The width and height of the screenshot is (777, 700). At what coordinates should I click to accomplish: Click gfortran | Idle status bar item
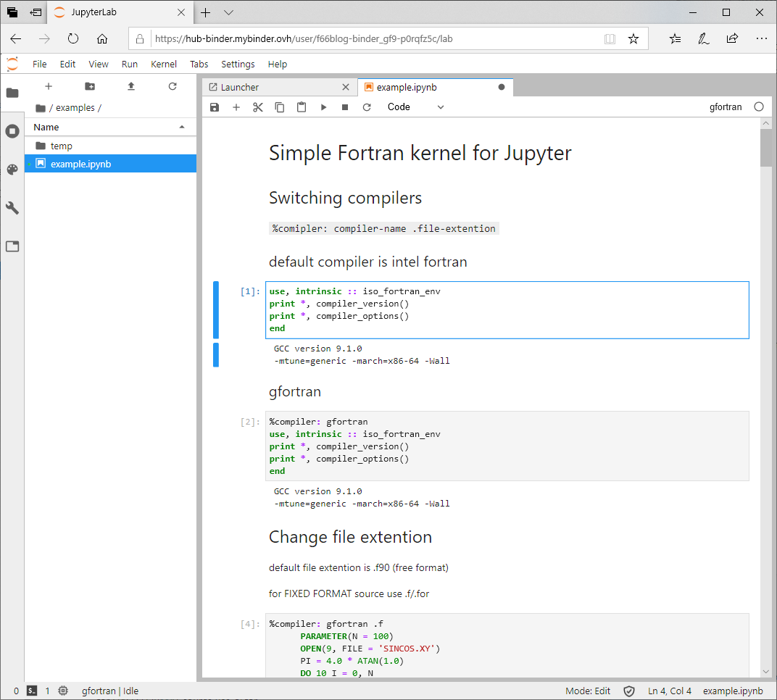click(x=110, y=691)
